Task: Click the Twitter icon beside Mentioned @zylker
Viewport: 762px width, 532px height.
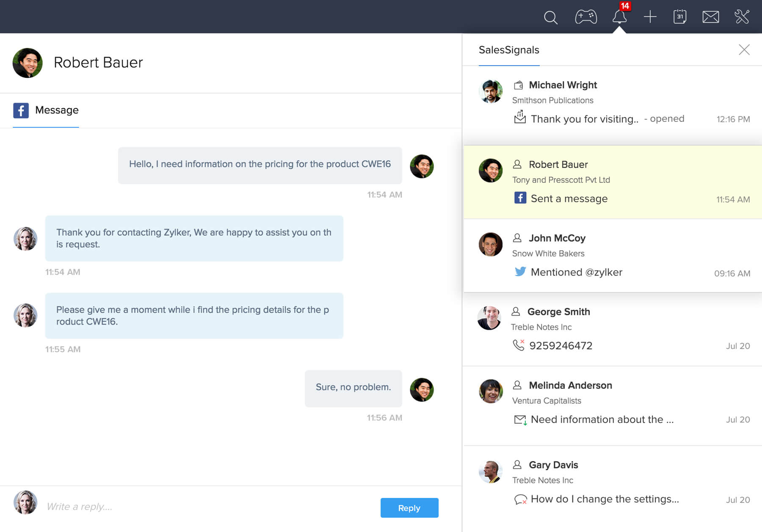Action: click(x=520, y=272)
